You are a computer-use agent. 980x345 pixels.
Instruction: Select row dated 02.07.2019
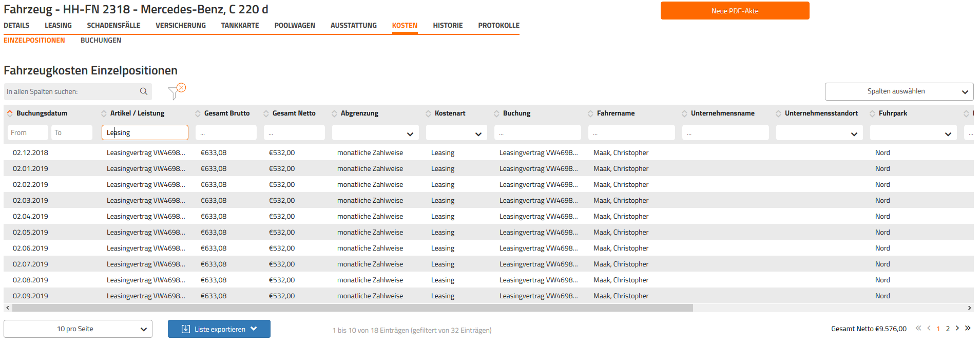click(x=489, y=264)
